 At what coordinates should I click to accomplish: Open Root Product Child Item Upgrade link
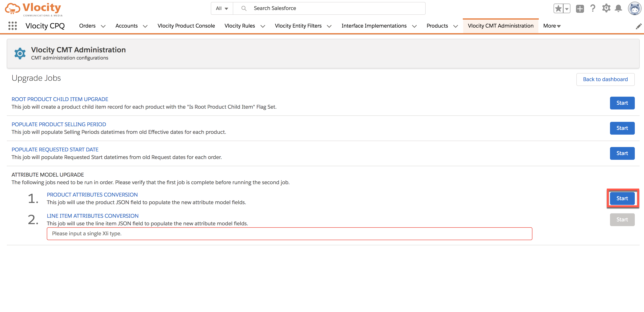pos(60,99)
